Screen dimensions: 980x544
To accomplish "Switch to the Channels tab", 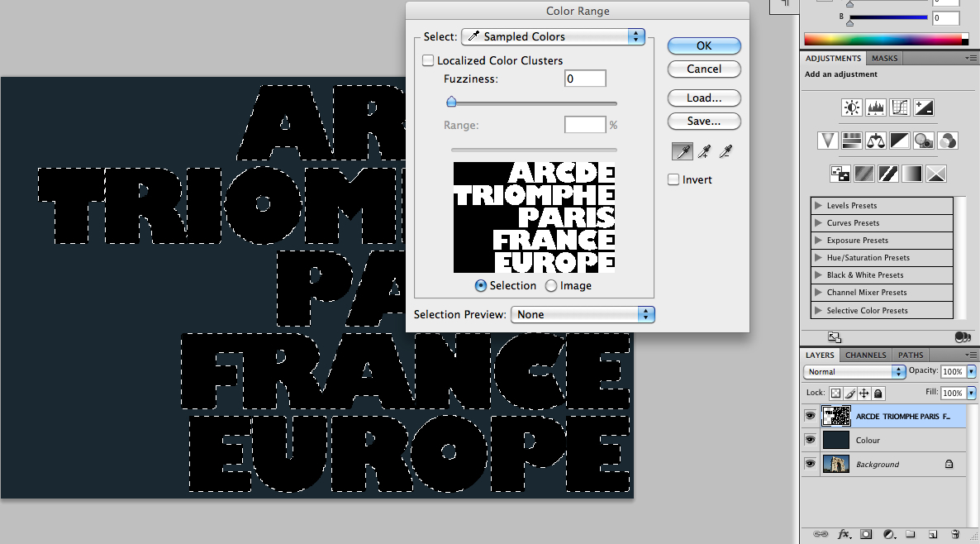I will click(x=866, y=355).
